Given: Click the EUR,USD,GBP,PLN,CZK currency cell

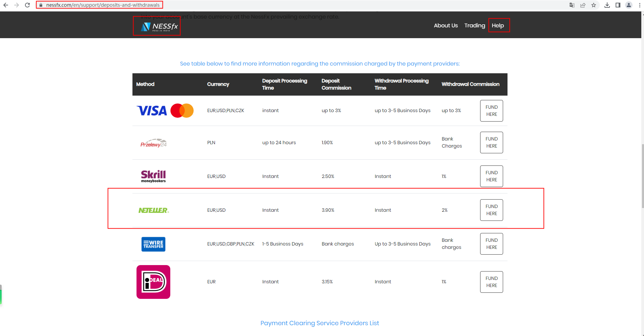Looking at the screenshot, I should [x=231, y=244].
